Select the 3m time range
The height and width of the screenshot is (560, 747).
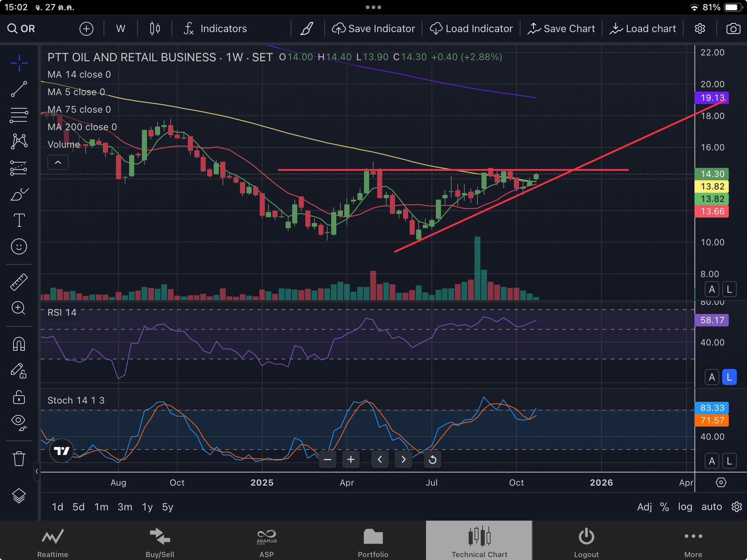click(125, 507)
